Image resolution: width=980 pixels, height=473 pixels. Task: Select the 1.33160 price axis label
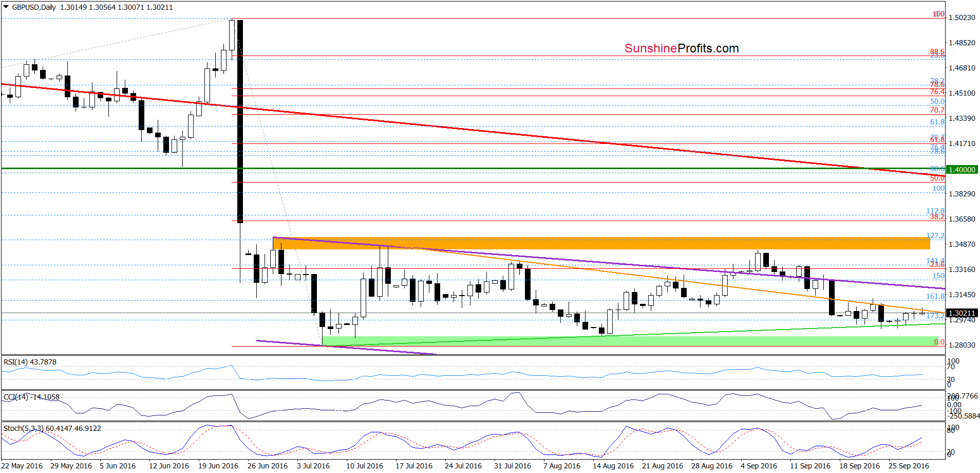pos(962,269)
